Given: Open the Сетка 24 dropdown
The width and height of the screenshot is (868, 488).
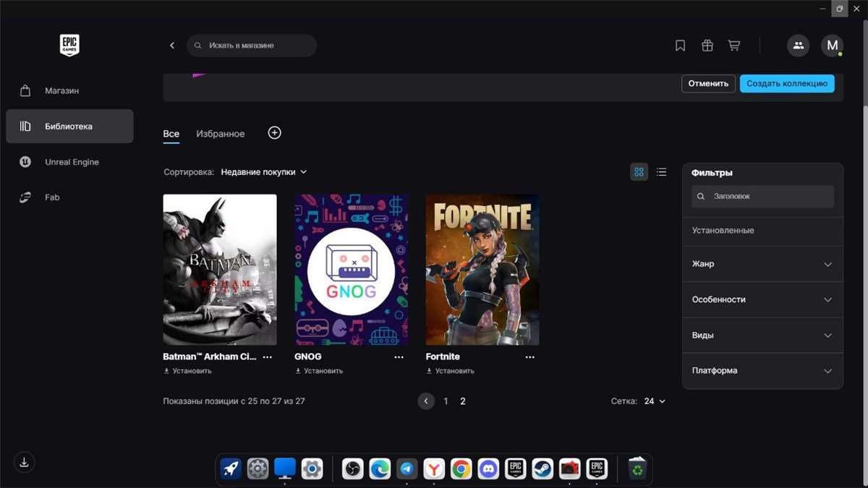Looking at the screenshot, I should pyautogui.click(x=654, y=401).
